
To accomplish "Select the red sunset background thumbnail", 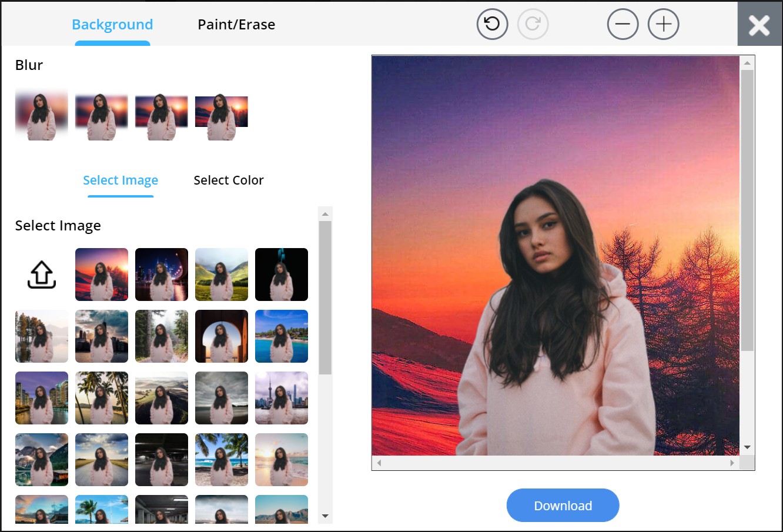I will (x=102, y=275).
